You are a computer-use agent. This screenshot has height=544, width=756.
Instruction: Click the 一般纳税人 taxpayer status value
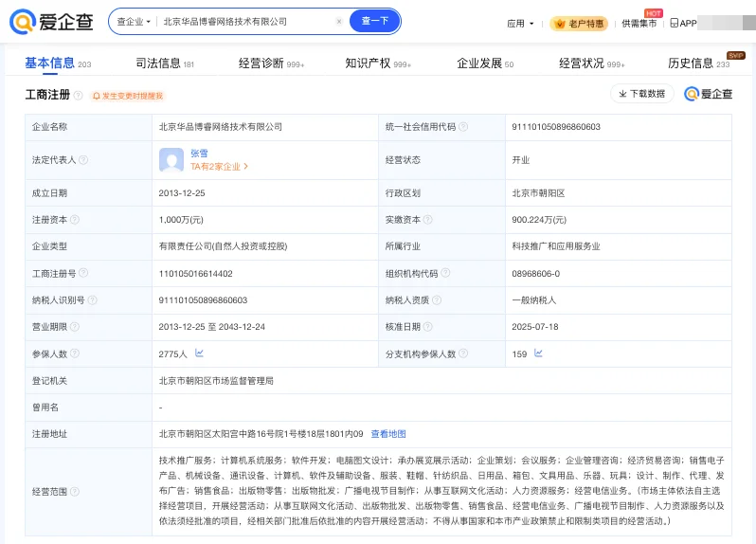pos(533,300)
